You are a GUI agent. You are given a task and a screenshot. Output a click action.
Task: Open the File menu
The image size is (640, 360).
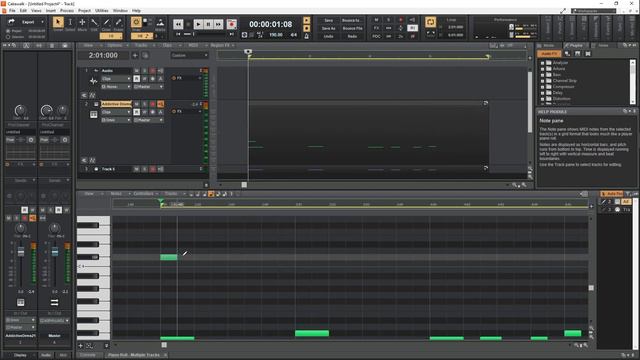coord(12,10)
